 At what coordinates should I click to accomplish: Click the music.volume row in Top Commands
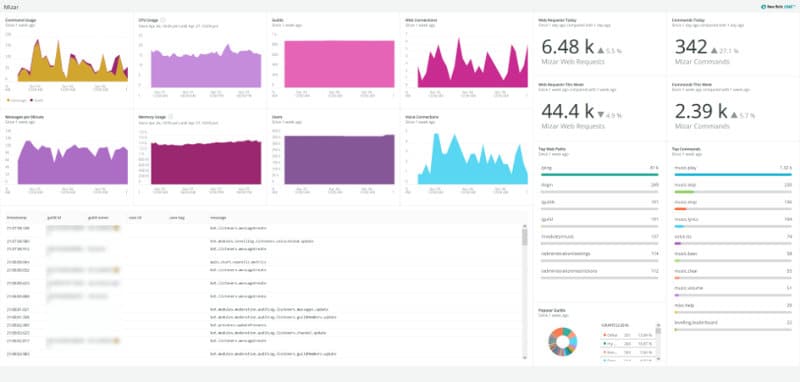[x=733, y=291]
